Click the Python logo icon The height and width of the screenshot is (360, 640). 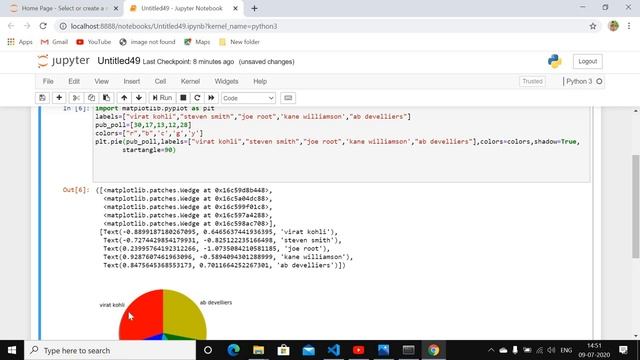555,61
